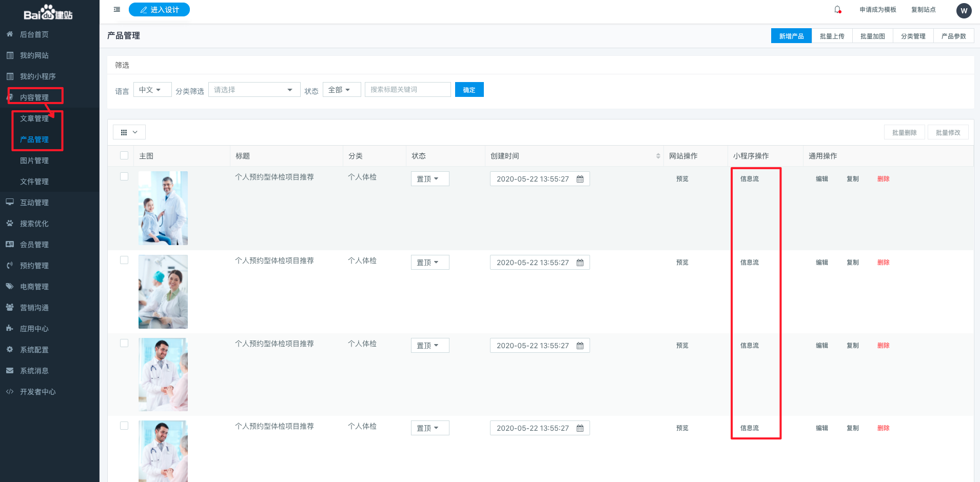The width and height of the screenshot is (980, 482).
Task: Check the third product row checkbox
Action: click(x=124, y=343)
